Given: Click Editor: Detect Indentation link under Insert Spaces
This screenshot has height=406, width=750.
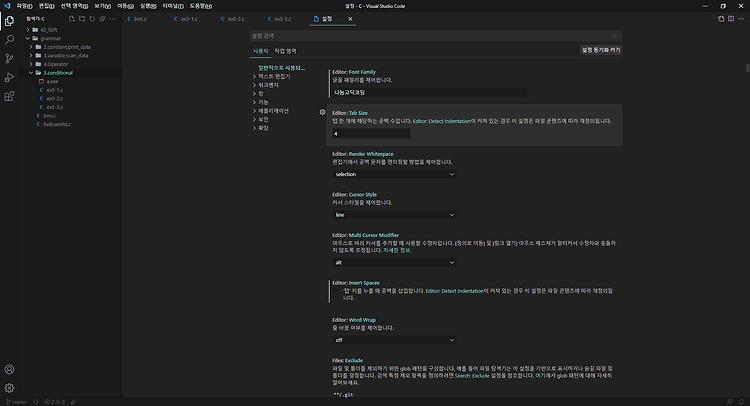Looking at the screenshot, I should point(454,291).
